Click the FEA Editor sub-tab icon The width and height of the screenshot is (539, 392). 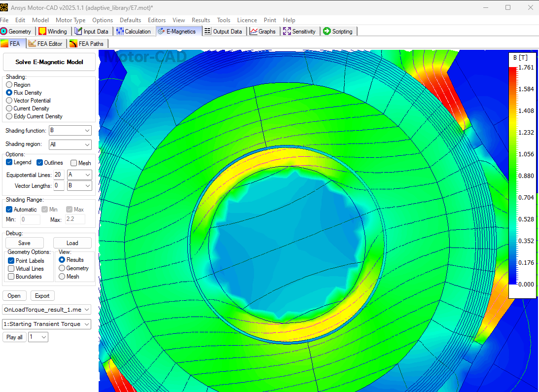click(x=32, y=44)
